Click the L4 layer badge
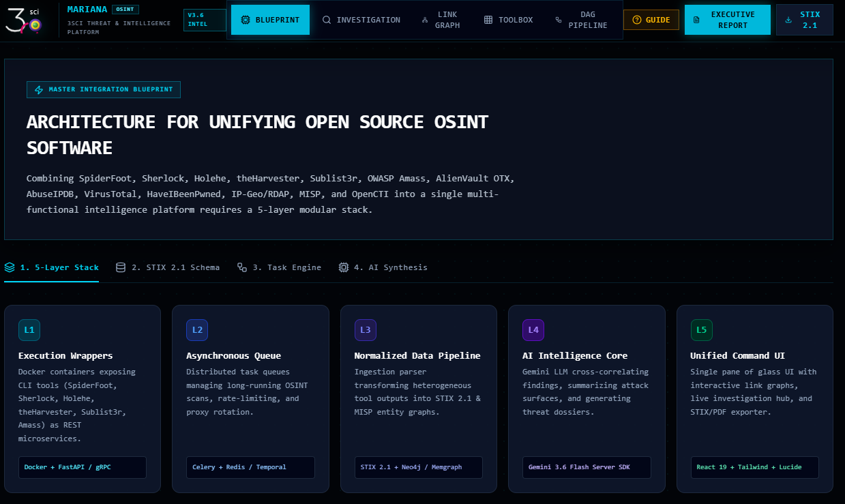845x504 pixels. tap(533, 330)
